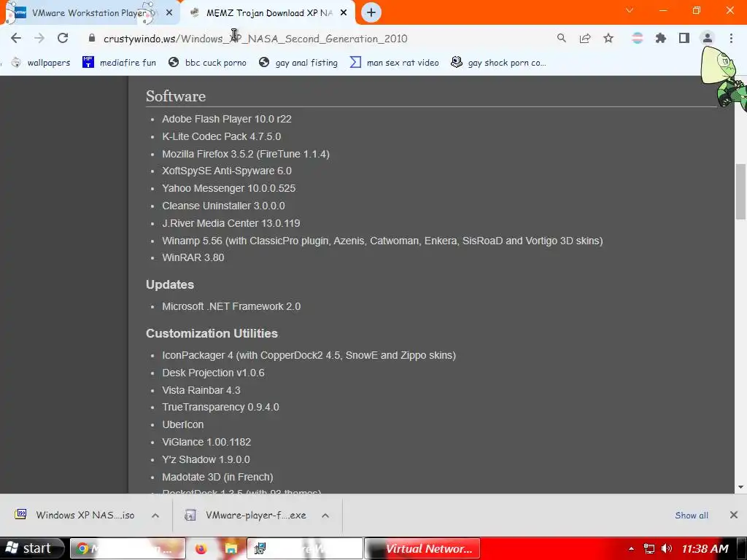This screenshot has width=747, height=560.
Task: Open Chrome three-dot menu
Action: pyautogui.click(x=731, y=38)
